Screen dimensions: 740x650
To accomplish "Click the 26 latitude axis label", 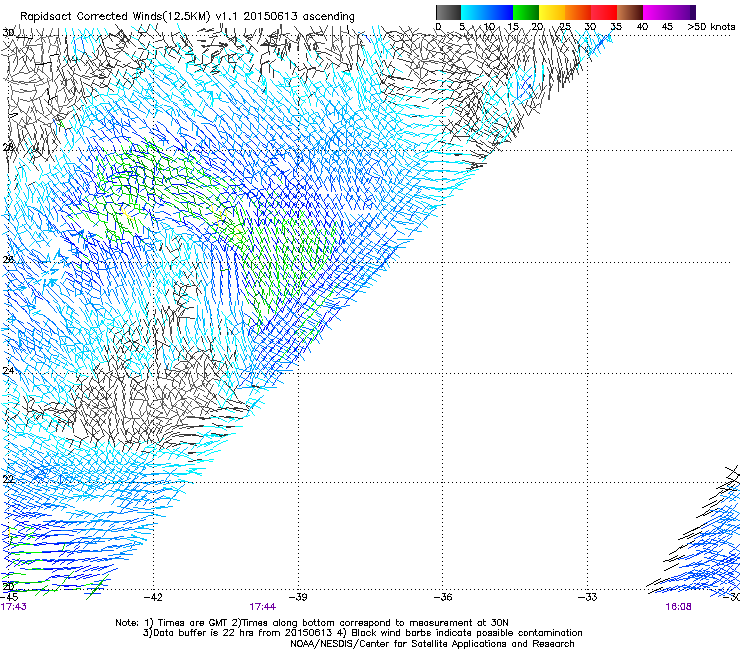I will (8, 260).
